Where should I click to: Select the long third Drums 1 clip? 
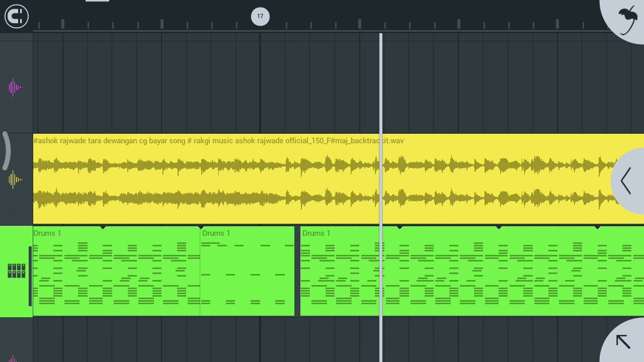[472, 271]
